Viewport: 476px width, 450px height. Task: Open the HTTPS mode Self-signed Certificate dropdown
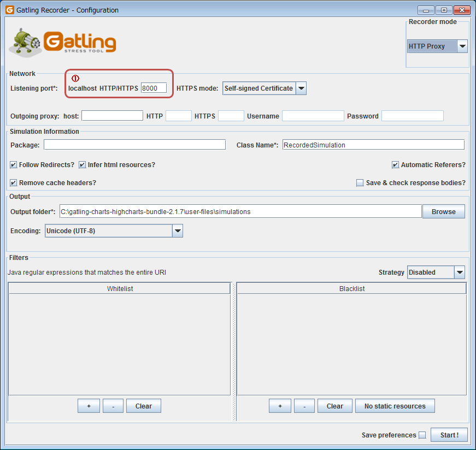click(x=265, y=88)
